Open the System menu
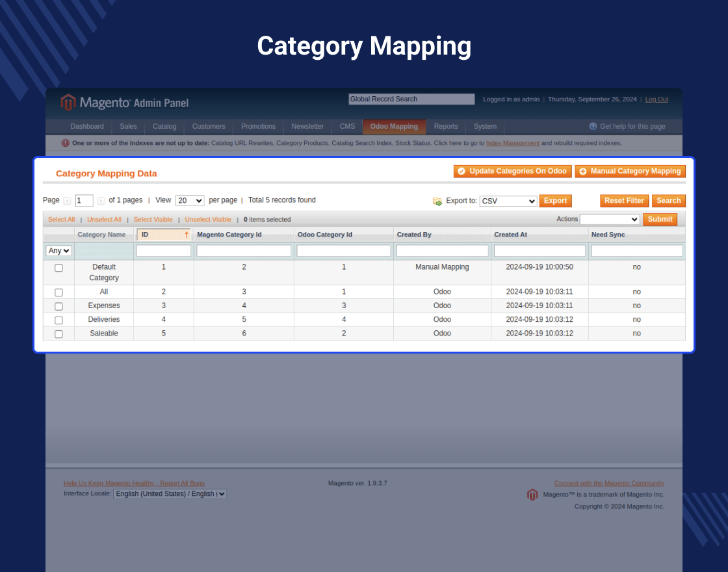Screen dimensions: 728x572 [x=485, y=126]
